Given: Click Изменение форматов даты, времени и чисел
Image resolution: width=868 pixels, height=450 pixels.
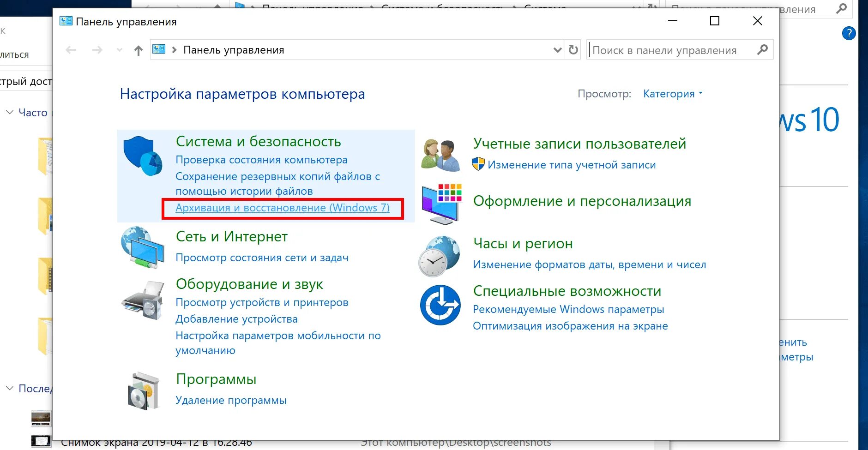Looking at the screenshot, I should [590, 264].
